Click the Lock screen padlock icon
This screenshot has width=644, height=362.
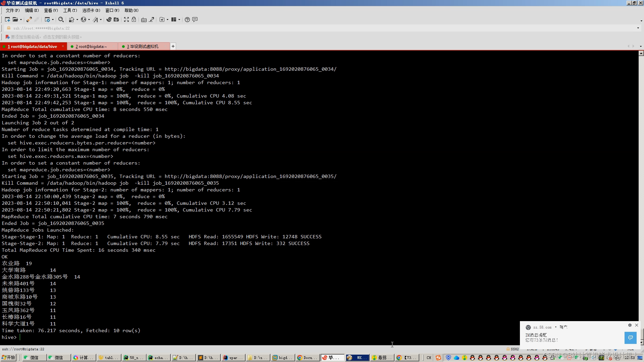134,19
